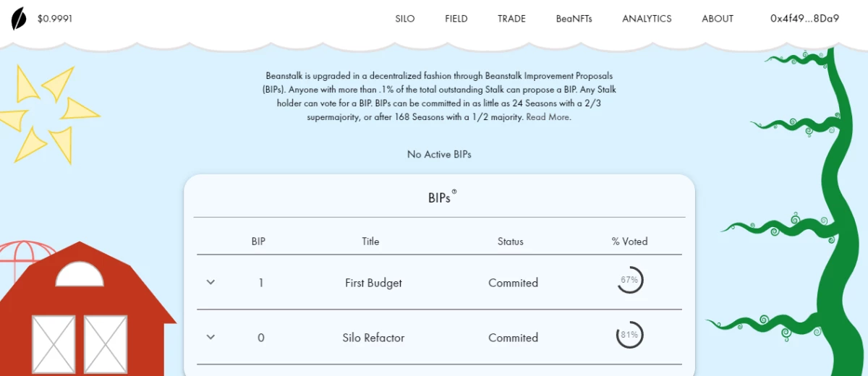Open the TRADE section

coord(511,19)
